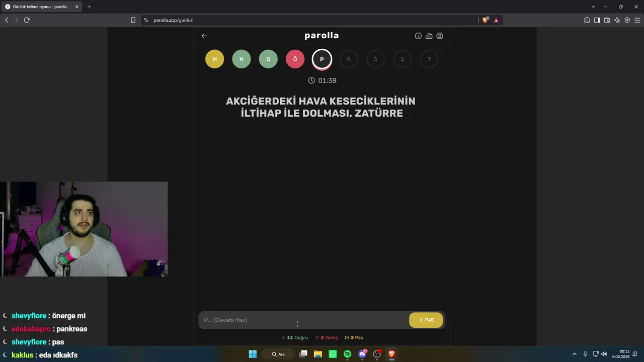Click Brave browser taskbar icon

391,354
